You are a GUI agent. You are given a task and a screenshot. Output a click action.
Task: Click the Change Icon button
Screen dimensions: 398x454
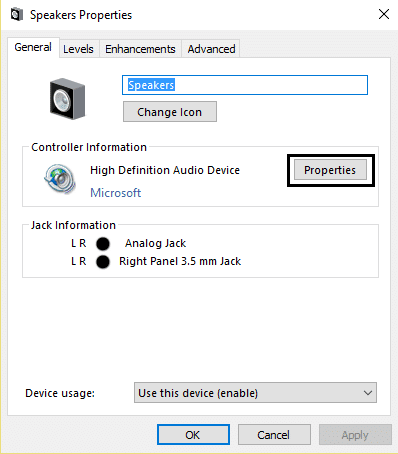pos(170,112)
